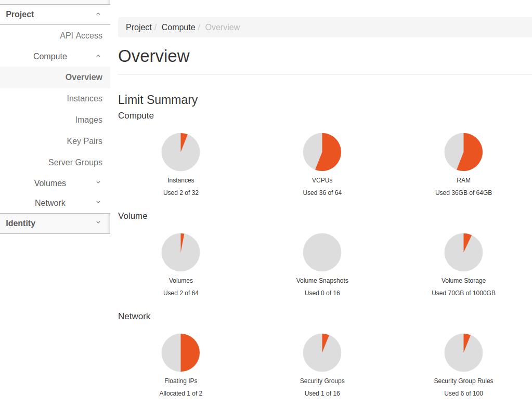532x407 pixels.
Task: Click the RAM usage pie chart
Action: pyautogui.click(x=463, y=152)
